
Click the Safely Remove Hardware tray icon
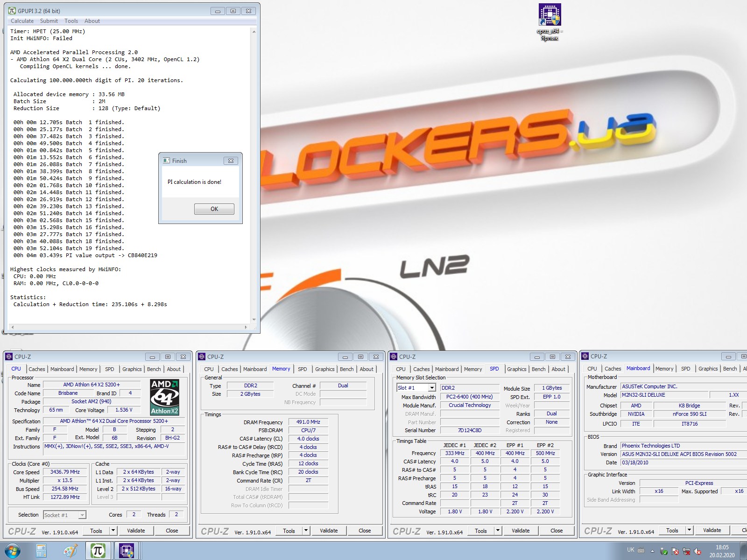click(663, 551)
